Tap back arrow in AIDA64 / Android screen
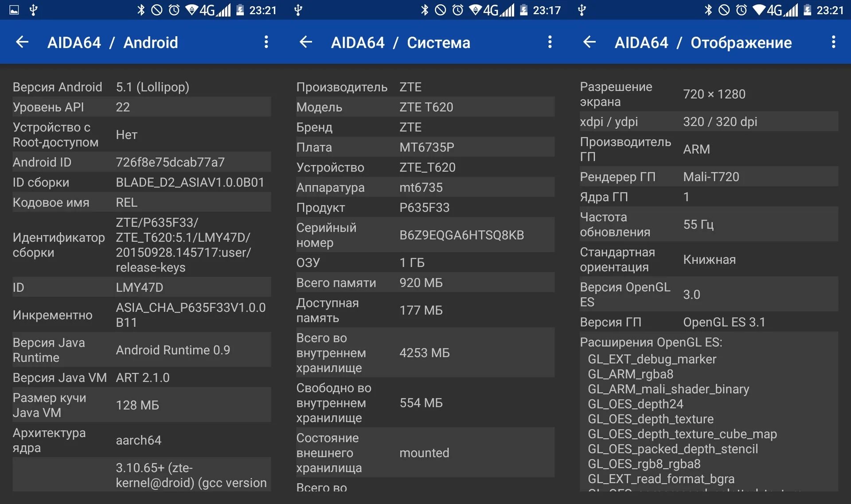The image size is (851, 504). [x=22, y=42]
